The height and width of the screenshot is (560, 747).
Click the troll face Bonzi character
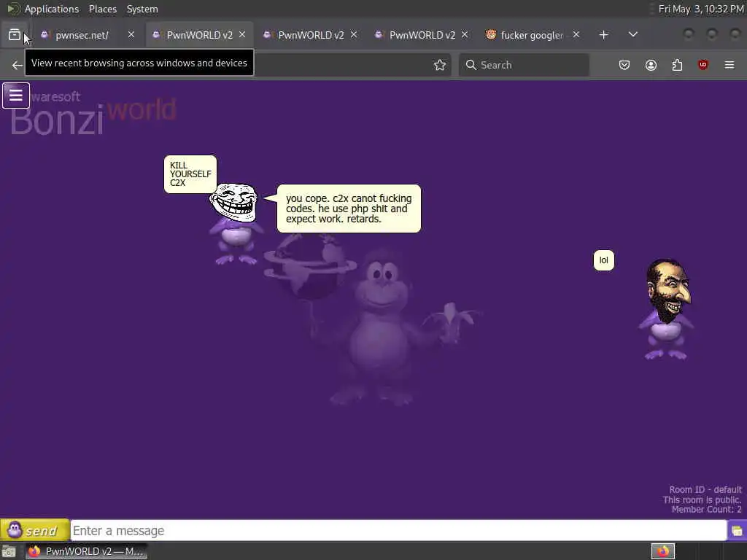click(x=234, y=224)
